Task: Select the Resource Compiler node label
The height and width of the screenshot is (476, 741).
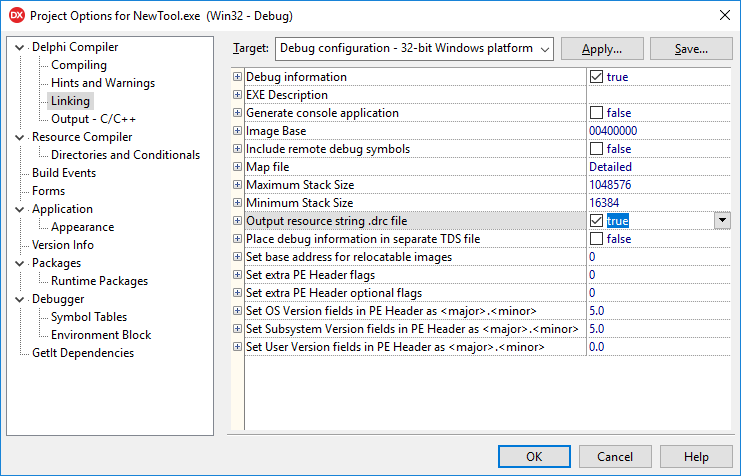Action: pos(82,137)
